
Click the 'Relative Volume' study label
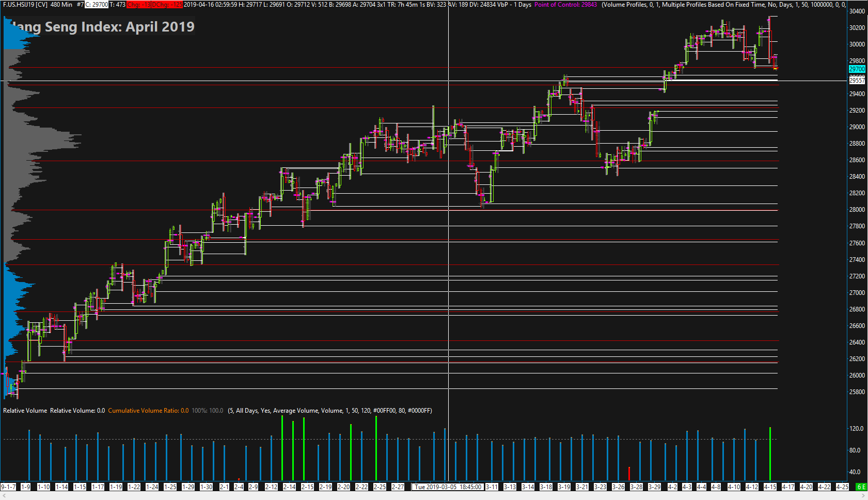25,411
